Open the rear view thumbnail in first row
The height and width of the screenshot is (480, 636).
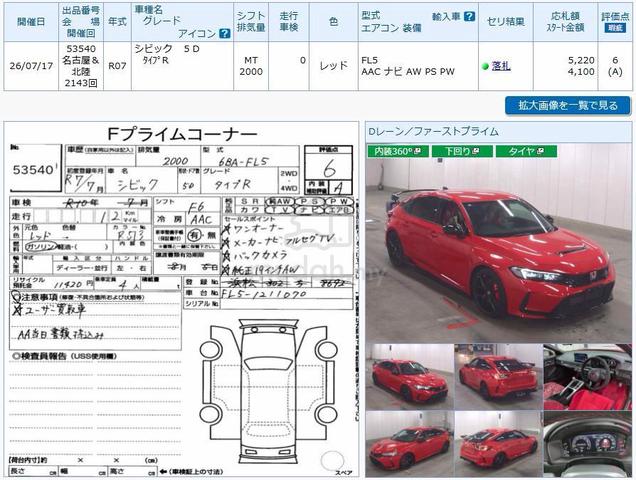[x=498, y=377]
